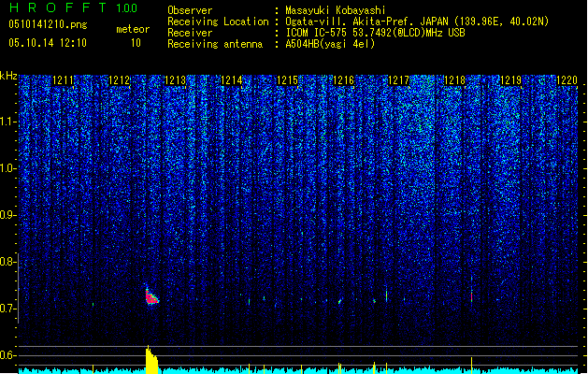
Task: Click the 0.6 kHz frequency tick label
Action: coord(8,355)
